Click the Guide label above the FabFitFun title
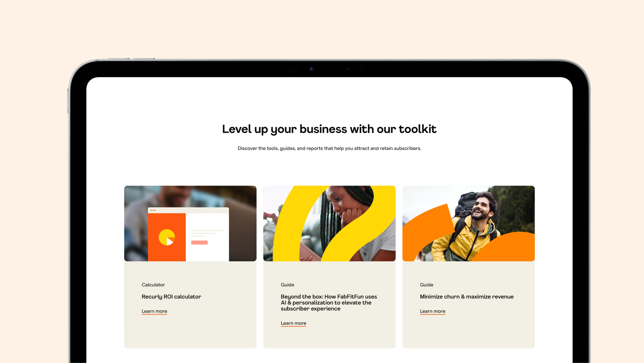This screenshot has height=363, width=644. 287,285
